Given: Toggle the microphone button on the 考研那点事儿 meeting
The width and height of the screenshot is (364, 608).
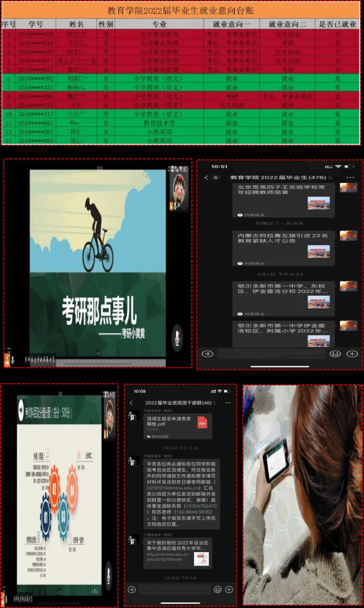Looking at the screenshot, I should click(x=177, y=338).
